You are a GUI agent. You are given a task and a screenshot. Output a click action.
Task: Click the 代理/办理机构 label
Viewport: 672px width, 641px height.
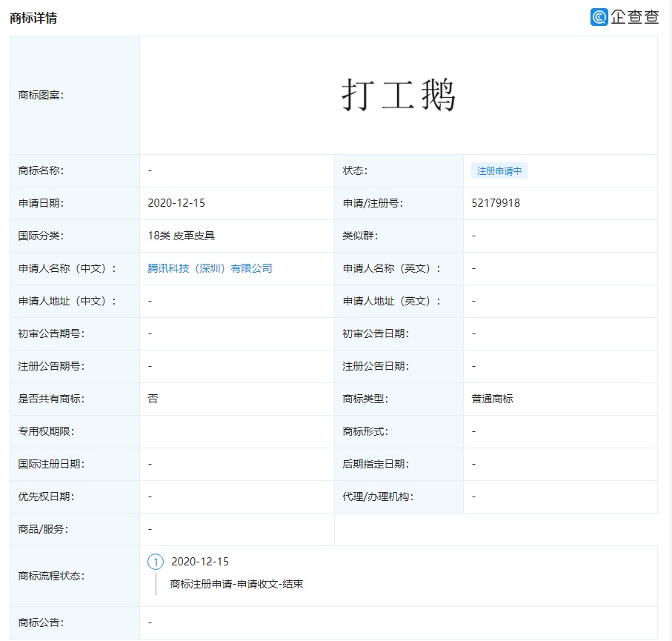(x=378, y=496)
